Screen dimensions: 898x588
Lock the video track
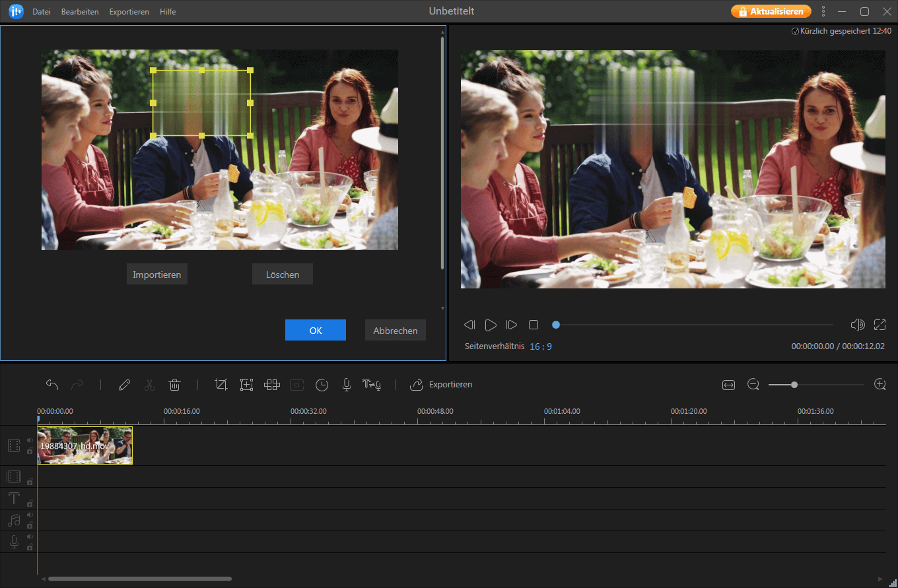(x=29, y=452)
